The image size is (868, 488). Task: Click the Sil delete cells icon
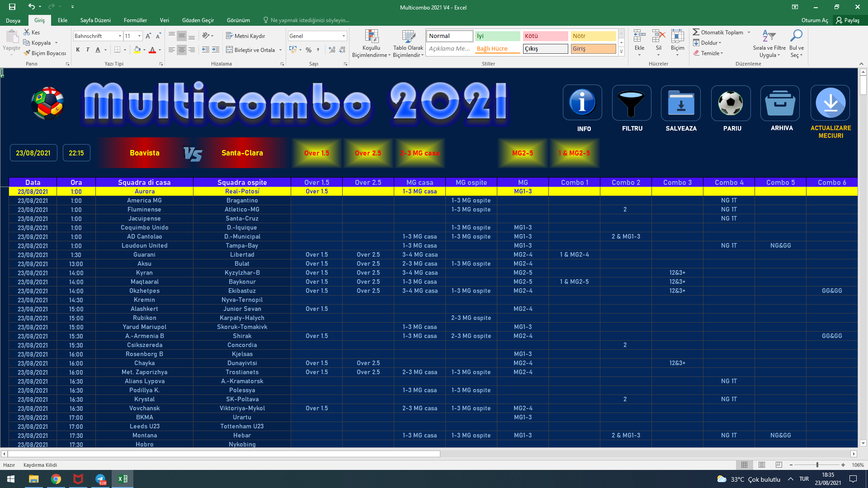tap(659, 36)
